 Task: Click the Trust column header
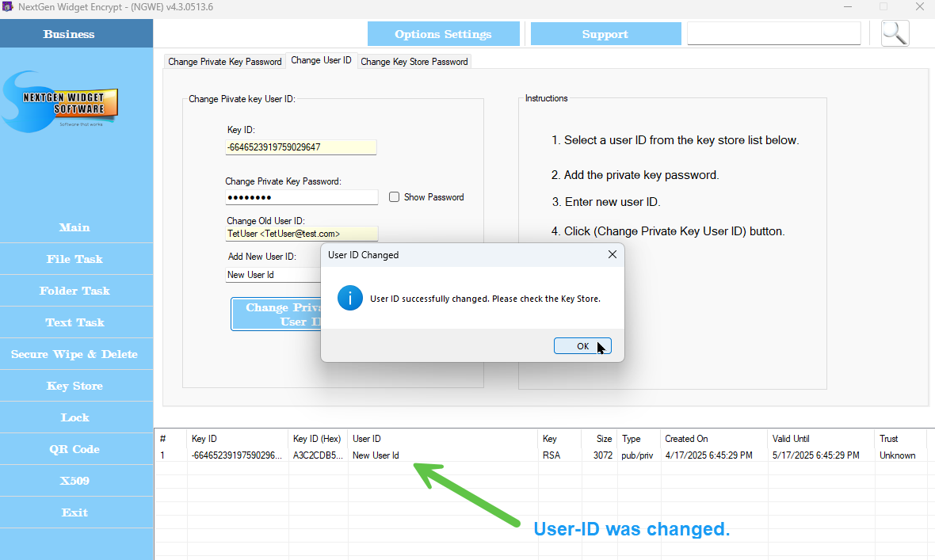point(901,438)
